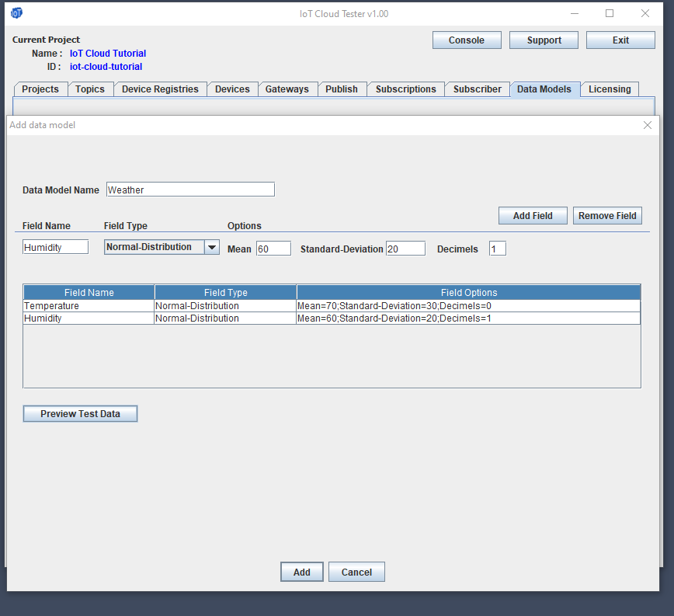
Task: Focus the Humidity field name input
Action: tap(55, 247)
